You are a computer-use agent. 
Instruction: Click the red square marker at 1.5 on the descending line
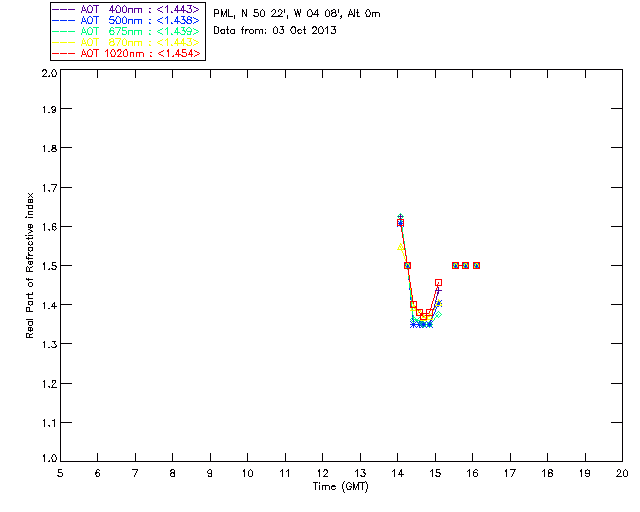(x=407, y=265)
